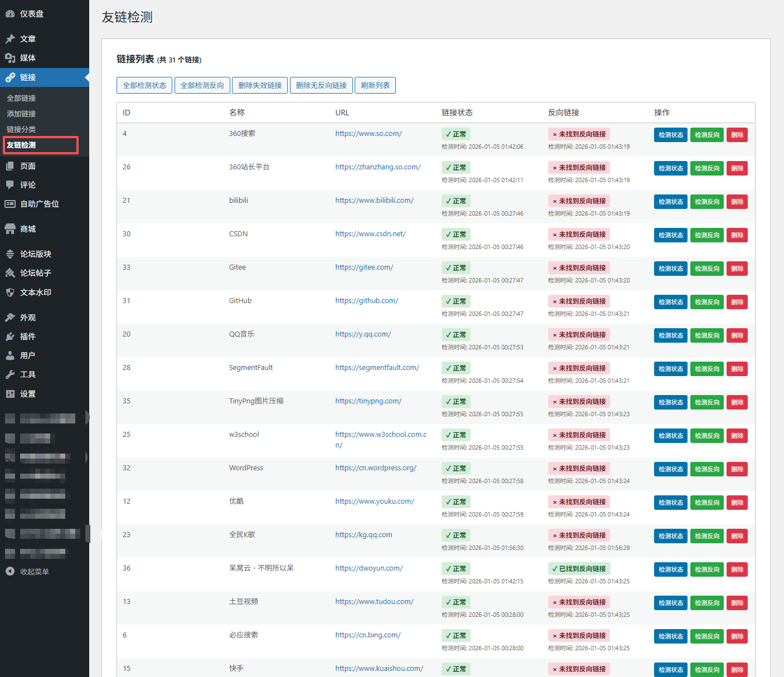Open Media via its camera-note icon

point(10,58)
